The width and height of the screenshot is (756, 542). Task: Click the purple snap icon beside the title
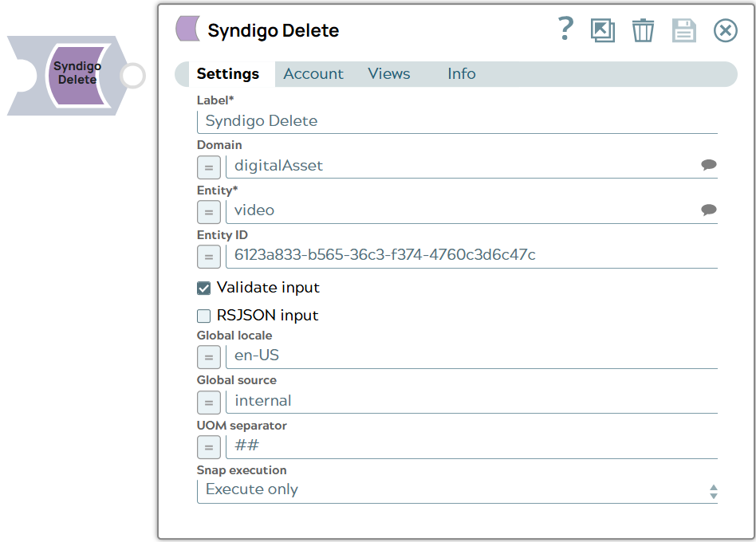click(187, 29)
